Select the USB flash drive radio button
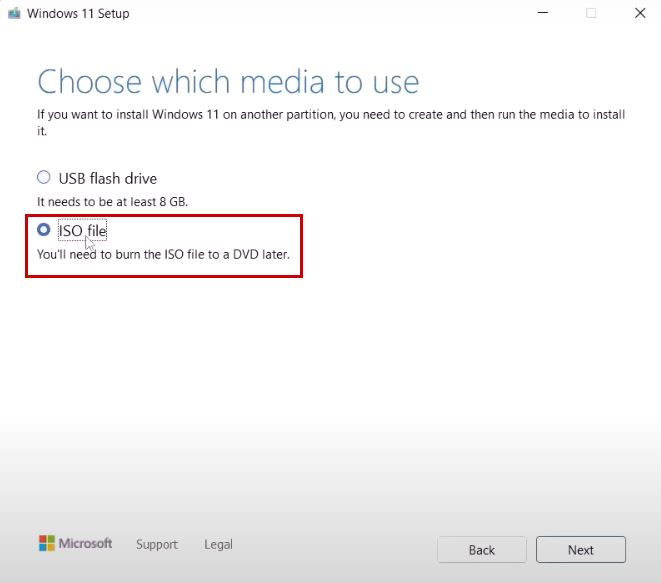Viewport: 661px width, 583px height. click(43, 177)
